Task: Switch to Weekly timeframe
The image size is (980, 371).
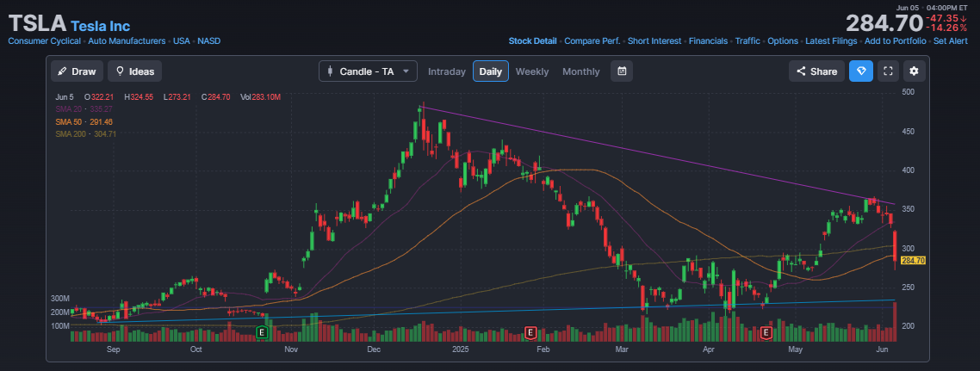Action: pos(532,71)
